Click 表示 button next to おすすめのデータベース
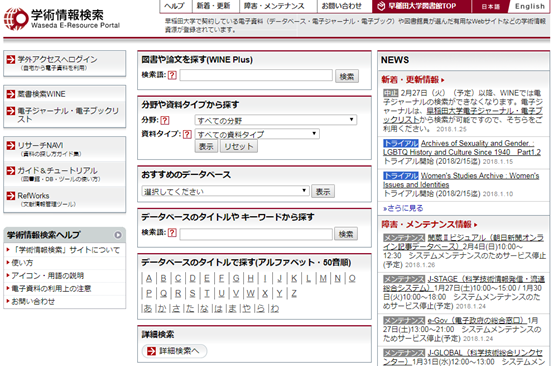This screenshot has height=366, width=553. coord(323,191)
